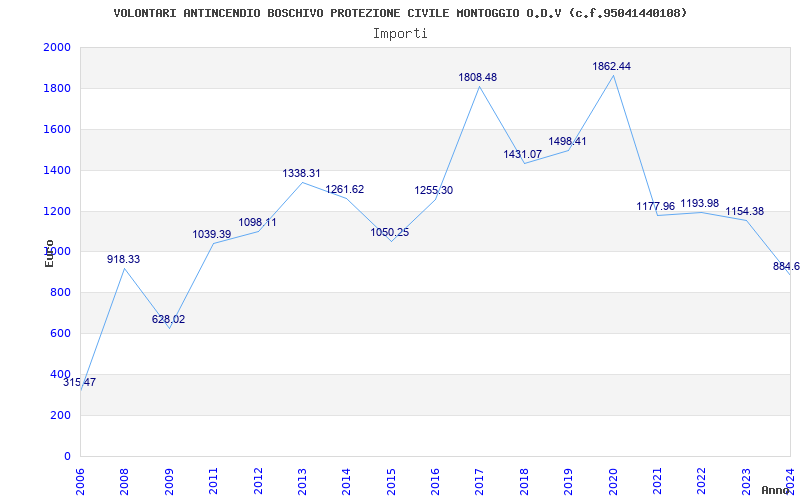Screen dimensions: 800x500
Task: Click x-axis year label 2008
Action: (x=124, y=481)
